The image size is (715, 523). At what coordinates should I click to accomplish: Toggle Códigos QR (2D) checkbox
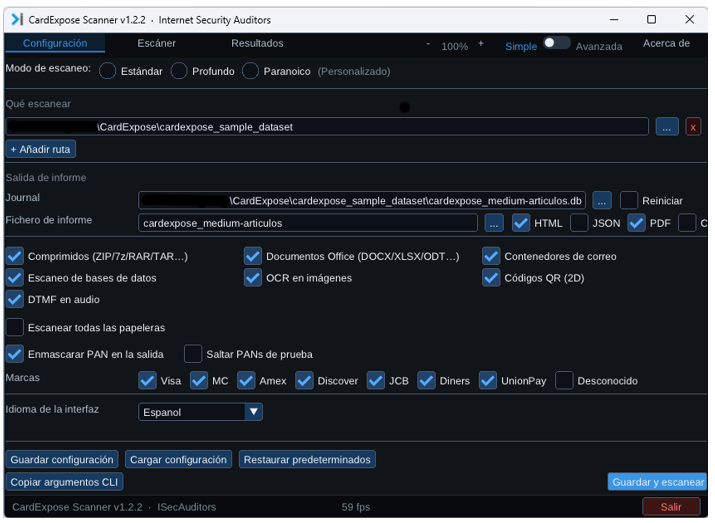click(491, 278)
